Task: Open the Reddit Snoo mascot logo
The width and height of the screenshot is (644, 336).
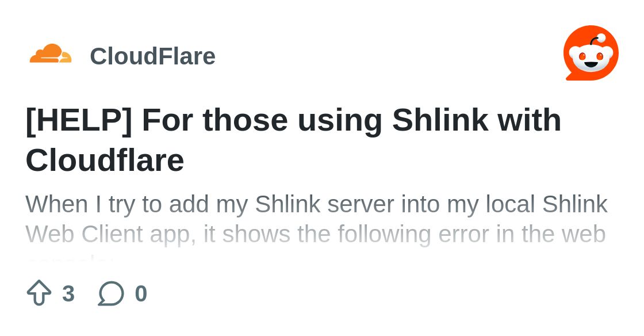Action: (591, 53)
